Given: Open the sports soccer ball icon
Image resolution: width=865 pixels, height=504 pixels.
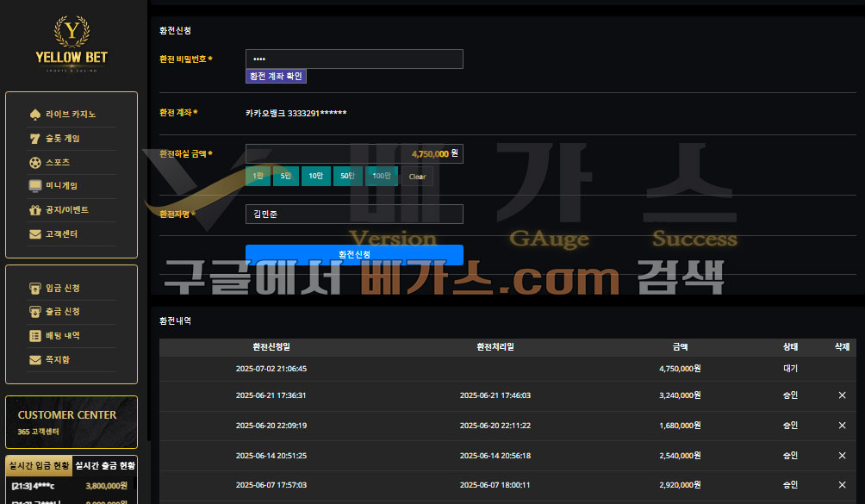Looking at the screenshot, I should point(34,163).
